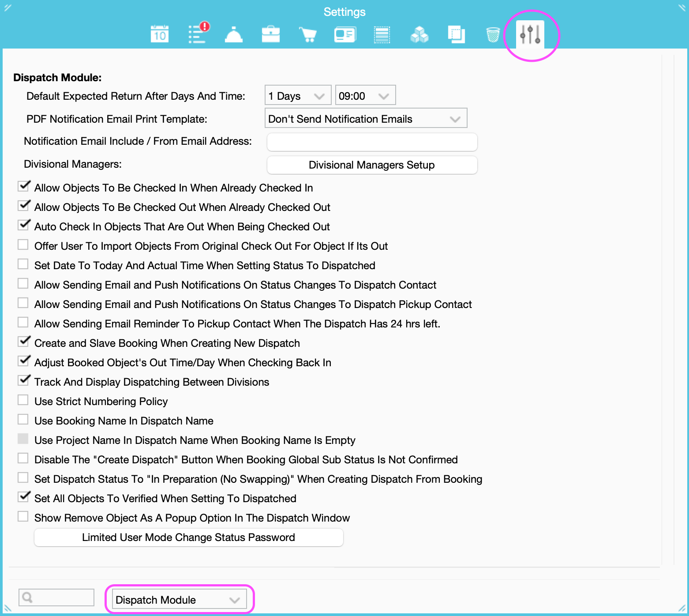689x616 pixels.
Task: Select the sliders settings icon
Action: [530, 34]
